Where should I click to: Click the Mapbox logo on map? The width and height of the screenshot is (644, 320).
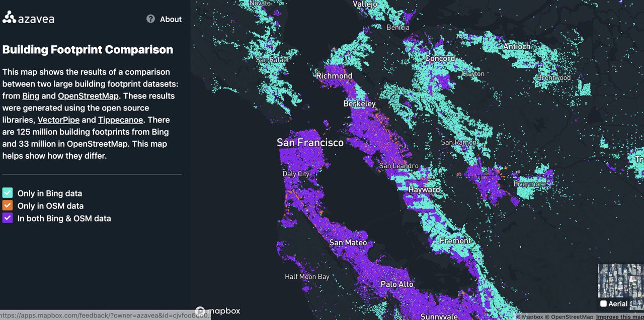[x=218, y=311]
